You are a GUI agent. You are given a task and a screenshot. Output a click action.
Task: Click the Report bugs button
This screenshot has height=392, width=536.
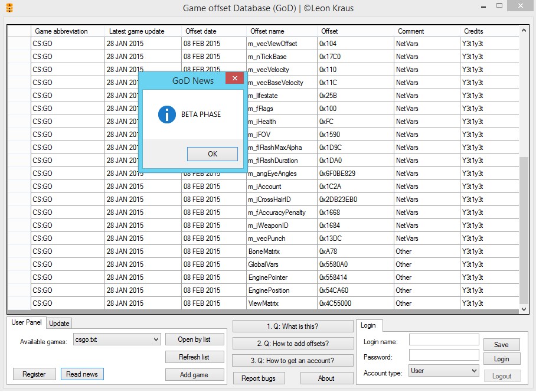[x=259, y=378]
